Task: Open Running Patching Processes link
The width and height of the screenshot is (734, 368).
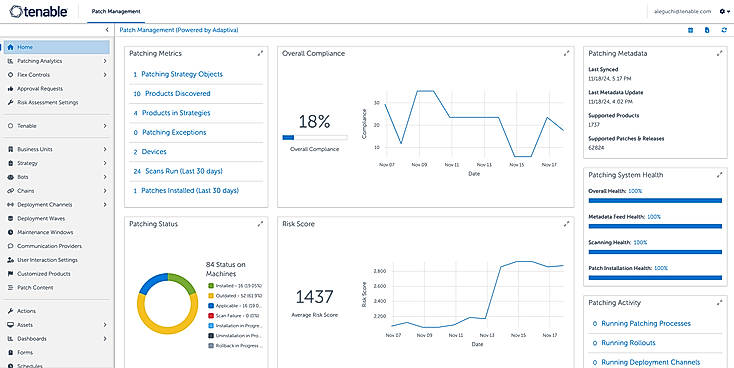Action: pos(646,324)
